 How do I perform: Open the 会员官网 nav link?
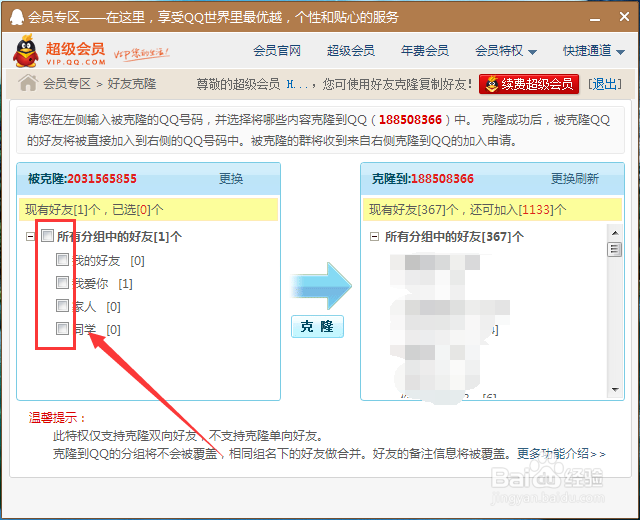coord(277,51)
